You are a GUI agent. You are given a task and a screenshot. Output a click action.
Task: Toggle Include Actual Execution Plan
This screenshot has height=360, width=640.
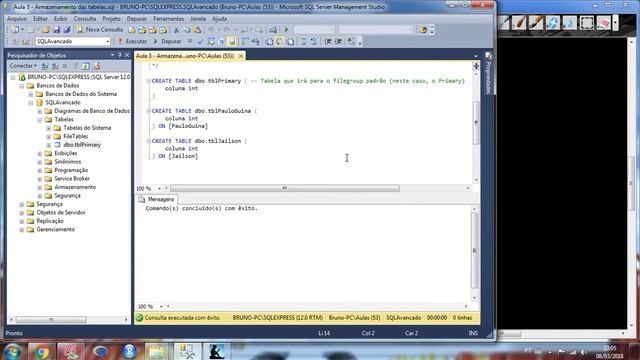pyautogui.click(x=244, y=41)
